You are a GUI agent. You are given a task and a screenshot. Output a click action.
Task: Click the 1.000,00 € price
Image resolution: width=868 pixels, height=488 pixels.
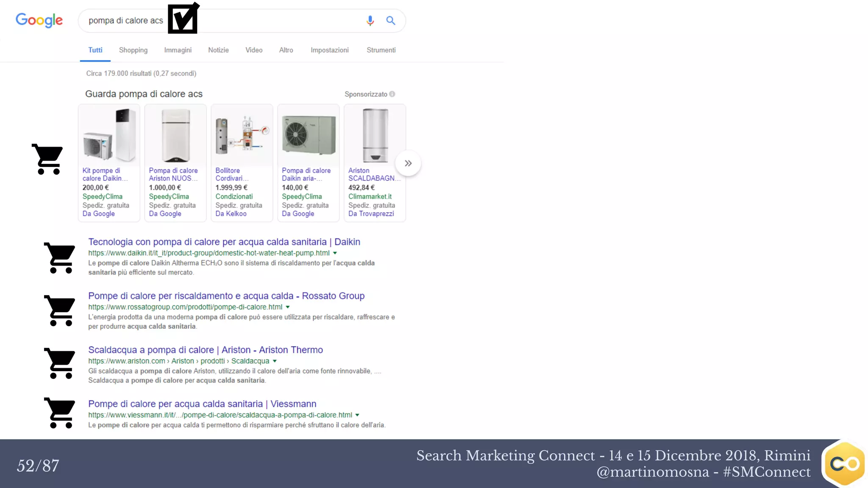click(x=165, y=188)
